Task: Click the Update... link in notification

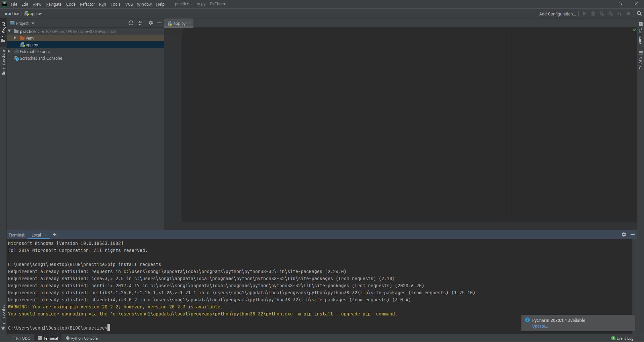Action: (540, 326)
